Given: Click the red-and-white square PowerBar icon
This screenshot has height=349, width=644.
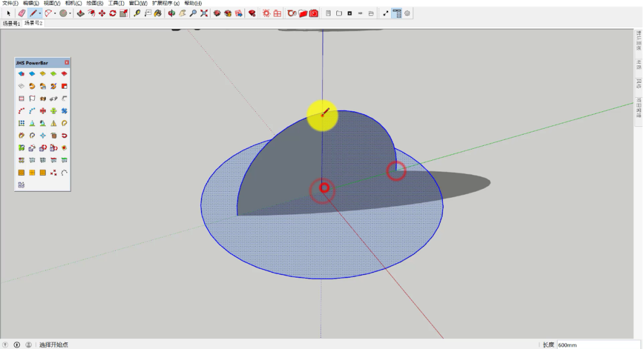Looking at the screenshot, I should pyautogui.click(x=64, y=86).
